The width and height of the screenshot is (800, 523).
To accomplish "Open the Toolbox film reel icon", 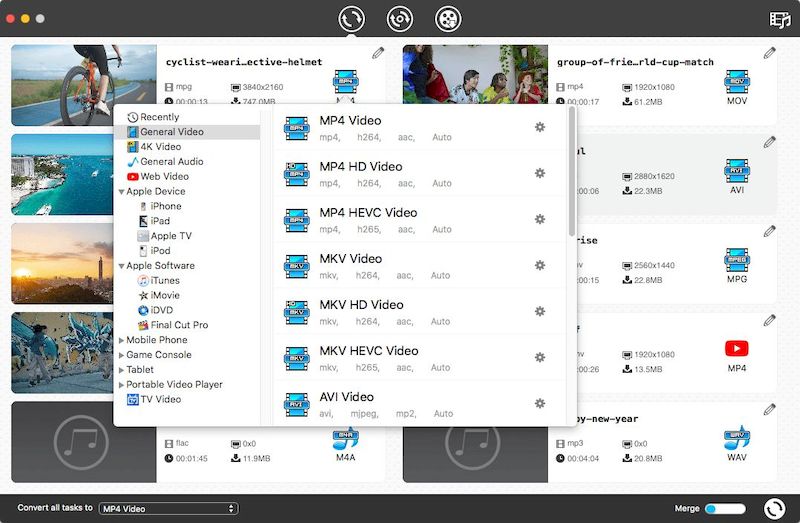I will pos(448,19).
